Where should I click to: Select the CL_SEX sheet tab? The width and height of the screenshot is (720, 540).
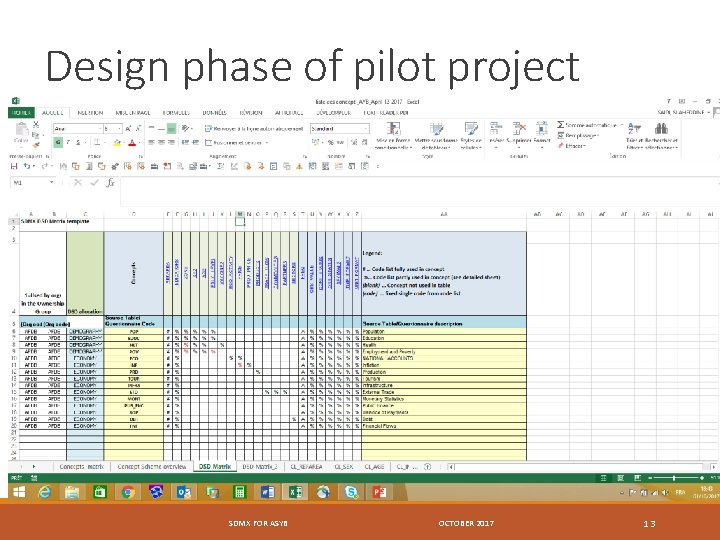tap(343, 467)
